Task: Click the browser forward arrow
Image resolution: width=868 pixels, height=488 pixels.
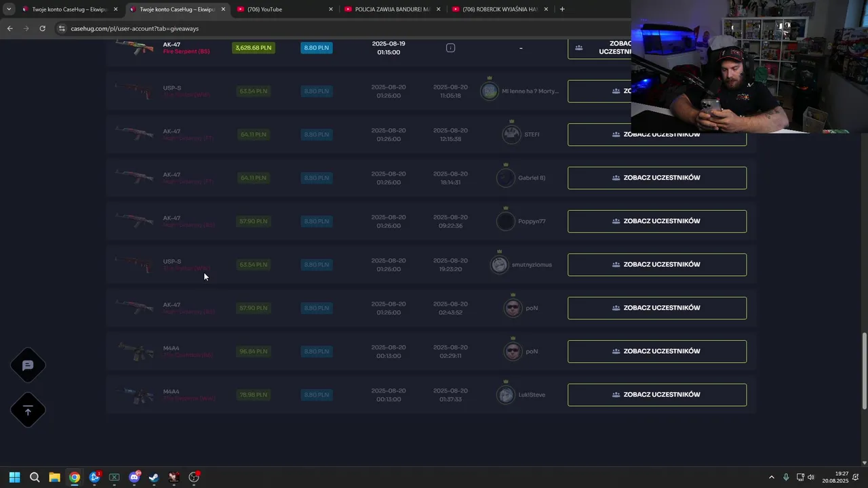Action: point(26,28)
